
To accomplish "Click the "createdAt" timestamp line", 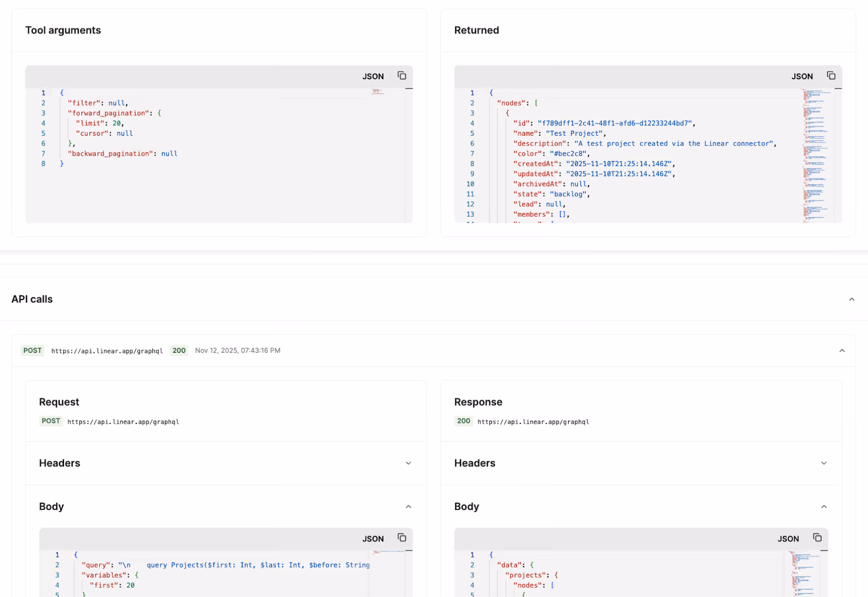I will tap(594, 164).
